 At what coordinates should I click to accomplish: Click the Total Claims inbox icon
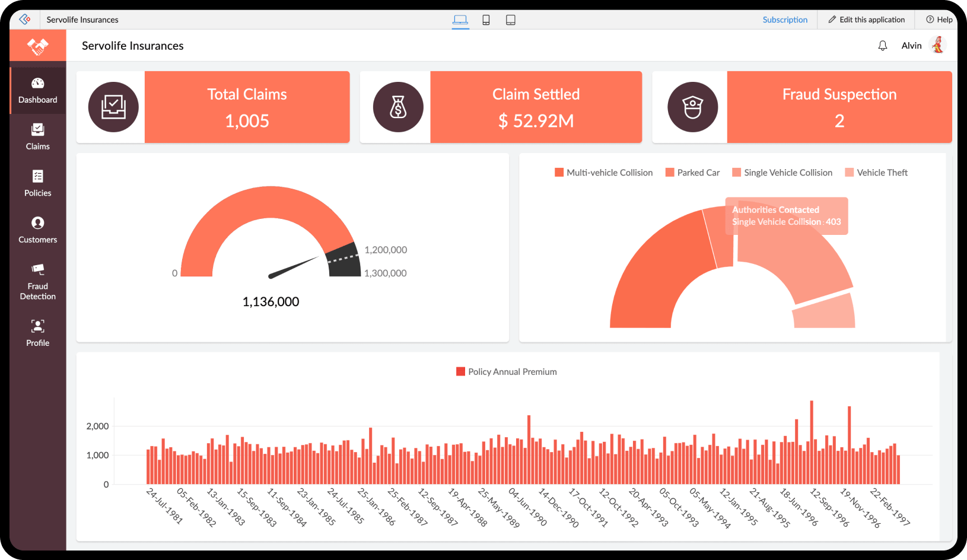point(113,107)
